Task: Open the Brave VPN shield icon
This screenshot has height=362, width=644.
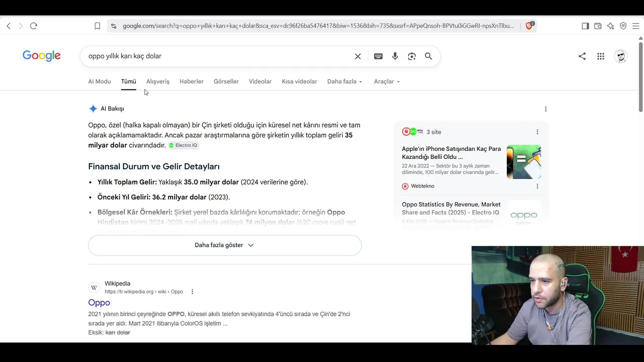Action: coord(623,26)
